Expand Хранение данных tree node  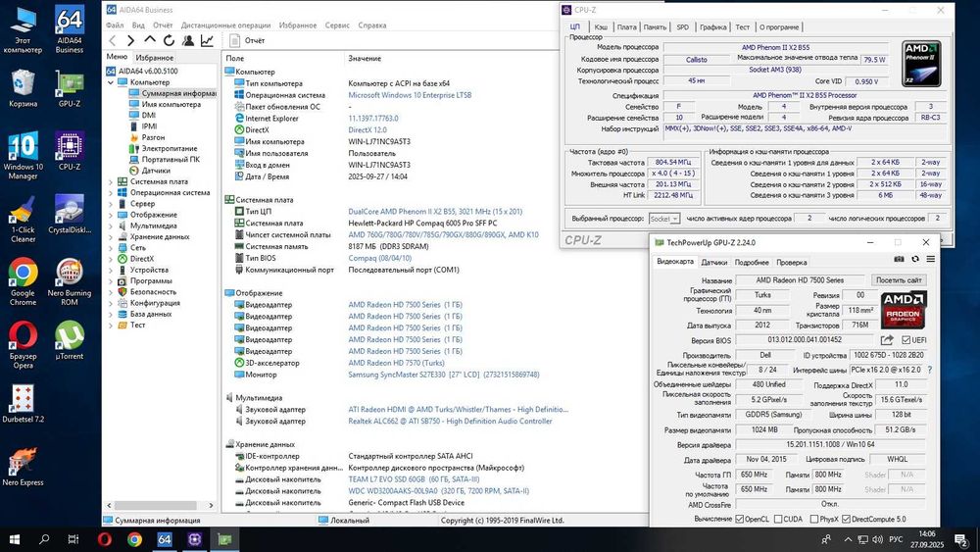point(111,237)
